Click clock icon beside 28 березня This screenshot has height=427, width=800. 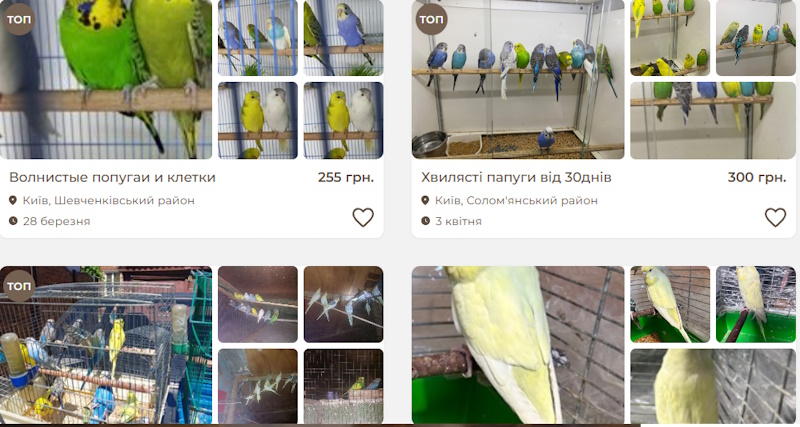[x=13, y=221]
